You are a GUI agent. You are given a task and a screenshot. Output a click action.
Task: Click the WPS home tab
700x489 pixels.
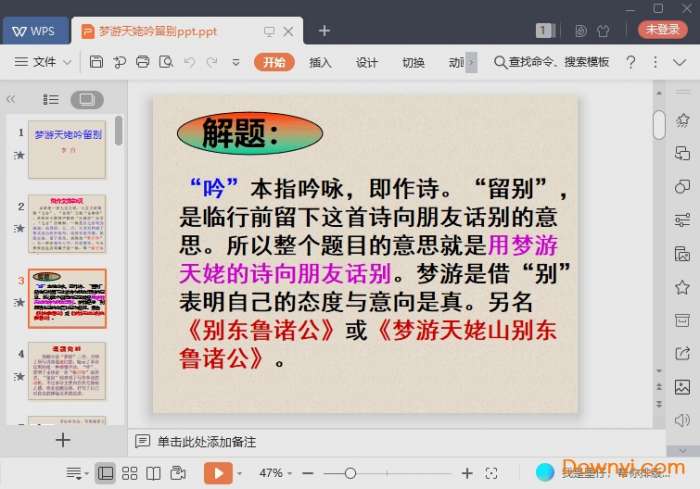[34, 31]
